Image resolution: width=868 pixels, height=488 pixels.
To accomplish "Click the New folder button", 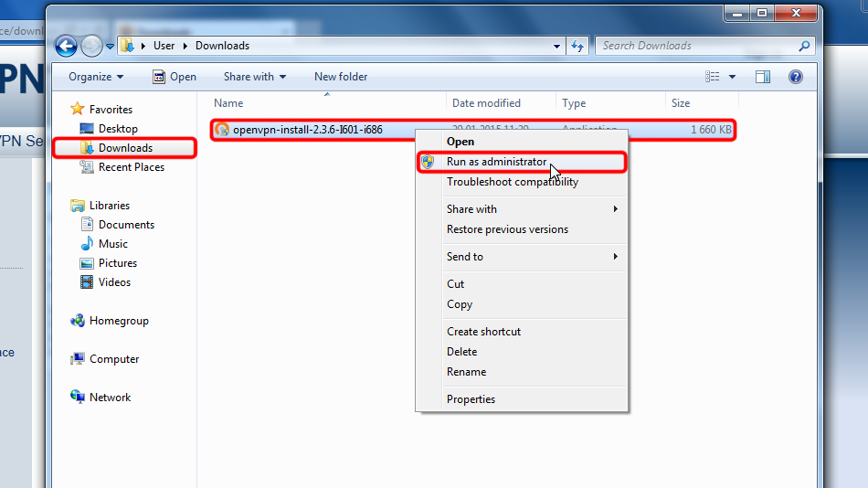I will click(341, 77).
